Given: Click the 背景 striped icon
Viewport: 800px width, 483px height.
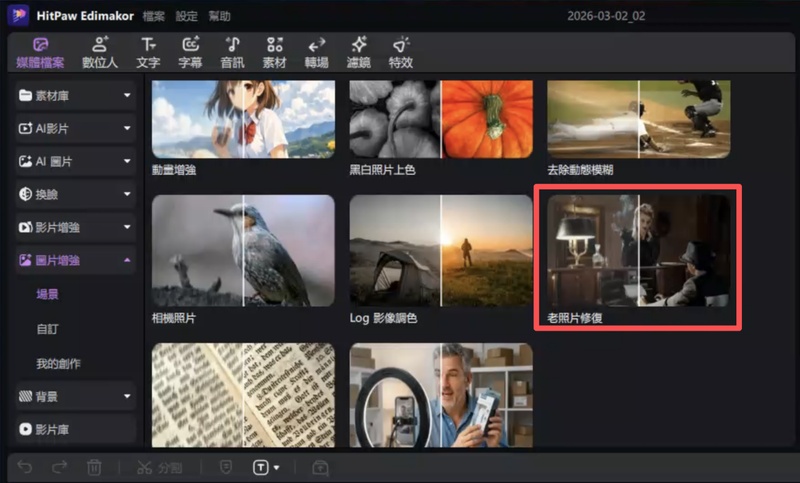Looking at the screenshot, I should 26,396.
